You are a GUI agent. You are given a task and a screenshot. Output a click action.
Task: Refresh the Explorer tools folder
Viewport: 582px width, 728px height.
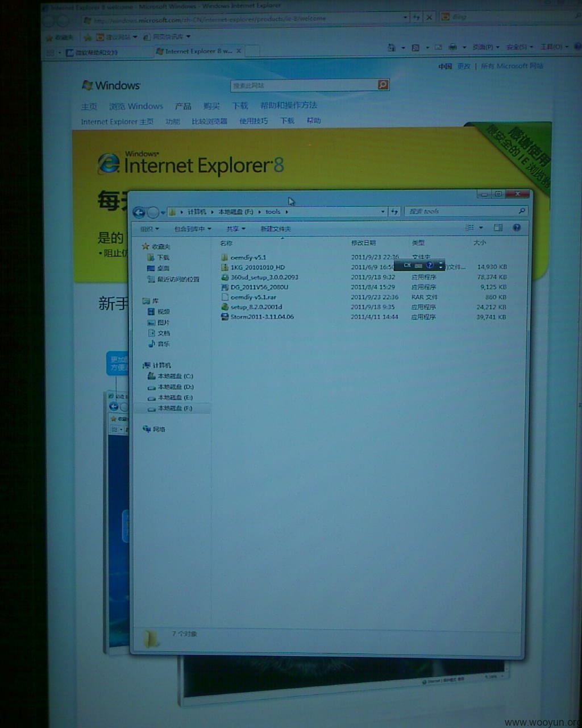(394, 212)
